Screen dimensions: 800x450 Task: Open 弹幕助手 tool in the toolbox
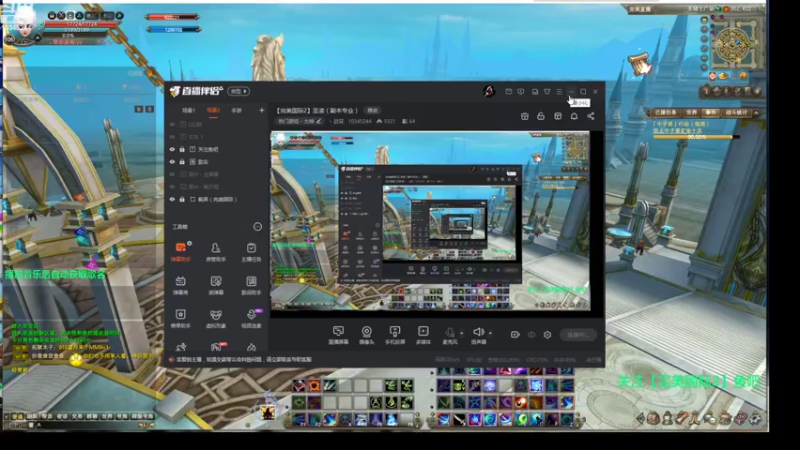click(181, 252)
